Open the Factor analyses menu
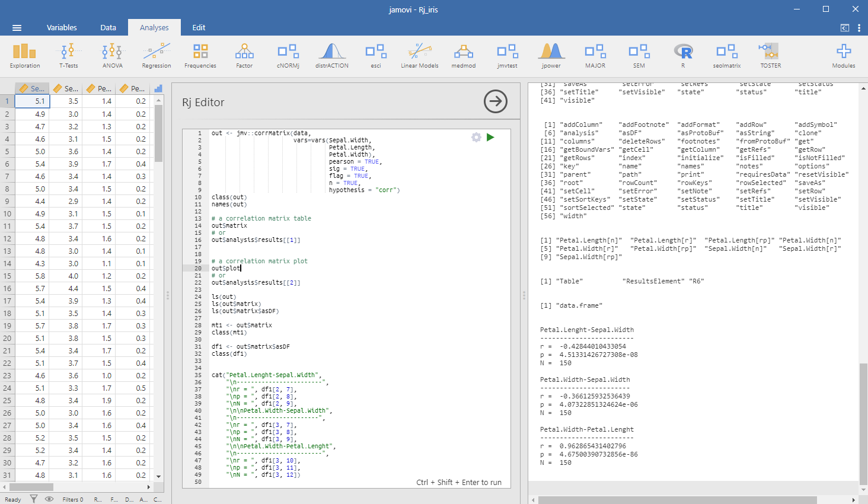Image resolution: width=868 pixels, height=504 pixels. coord(244,56)
